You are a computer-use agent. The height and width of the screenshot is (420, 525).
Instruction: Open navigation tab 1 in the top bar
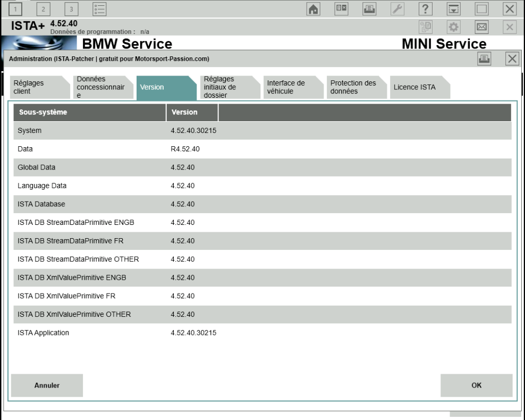pos(15,9)
